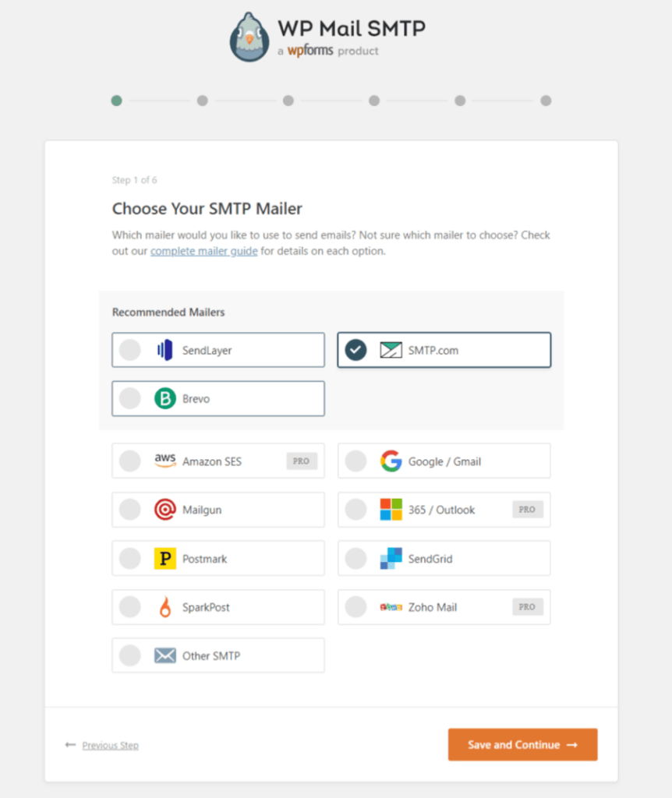Select the SendLayer mailer radio button
This screenshot has width=672, height=798.
tap(129, 349)
